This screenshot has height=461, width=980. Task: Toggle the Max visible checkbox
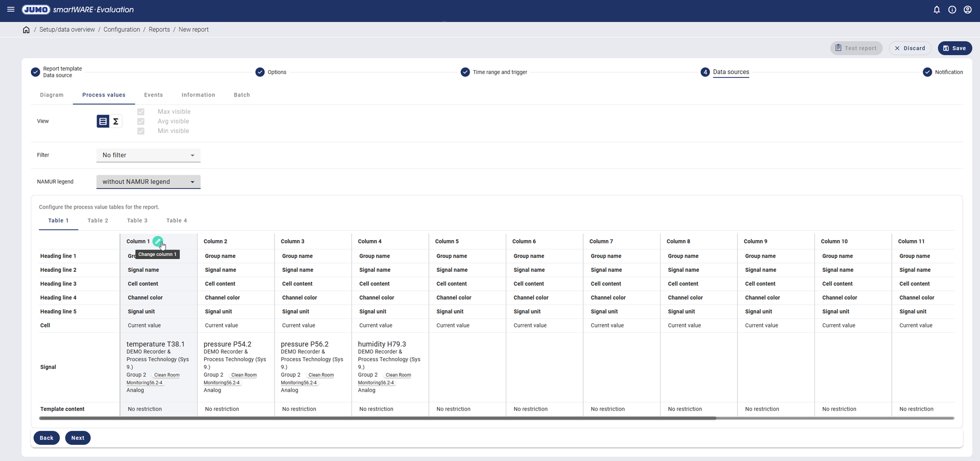(141, 112)
